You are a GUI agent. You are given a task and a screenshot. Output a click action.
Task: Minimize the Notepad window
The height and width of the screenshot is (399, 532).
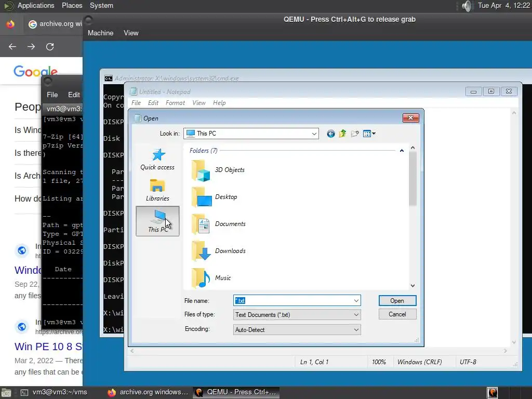(x=474, y=91)
